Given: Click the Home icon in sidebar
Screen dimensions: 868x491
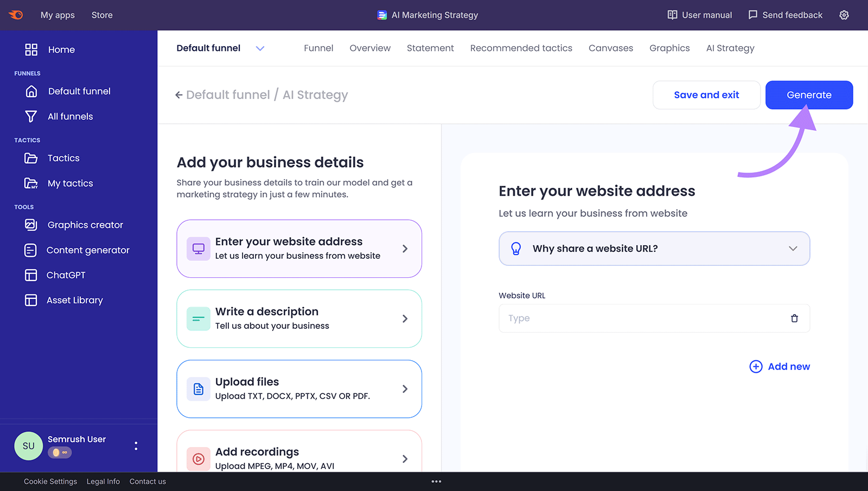Looking at the screenshot, I should pyautogui.click(x=31, y=49).
